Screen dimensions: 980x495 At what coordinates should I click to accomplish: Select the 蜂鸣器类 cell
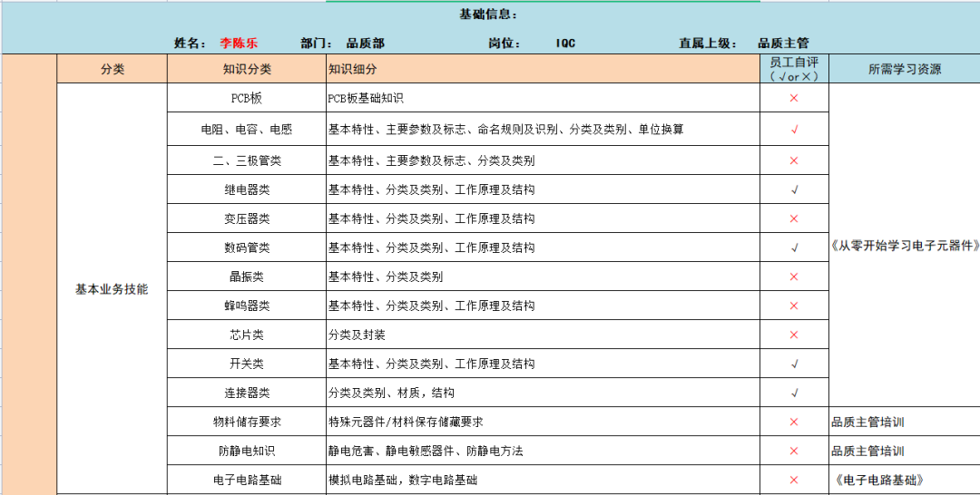click(x=247, y=306)
